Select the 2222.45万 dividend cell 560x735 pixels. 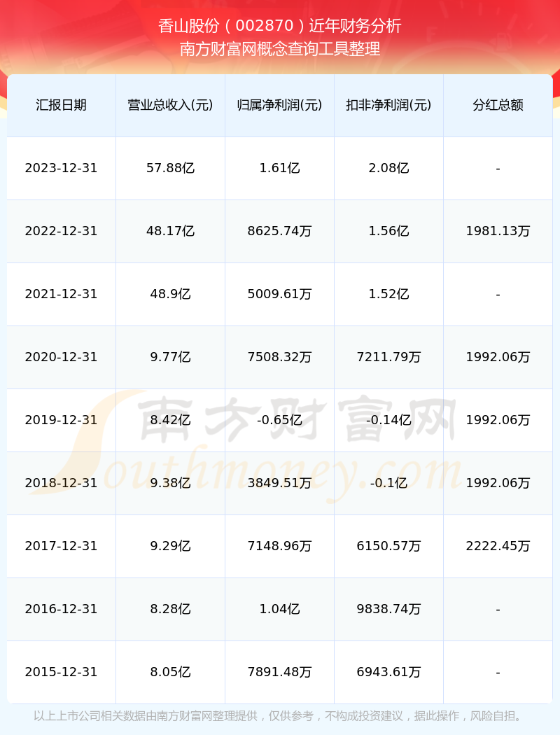(498, 546)
